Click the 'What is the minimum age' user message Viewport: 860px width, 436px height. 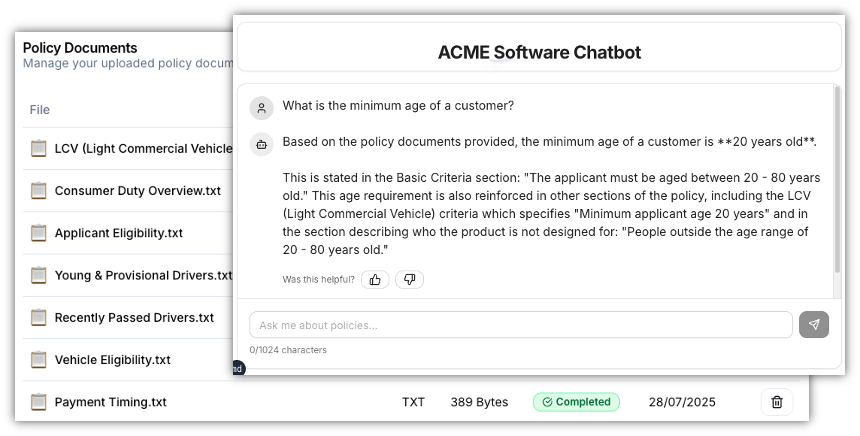(x=398, y=105)
